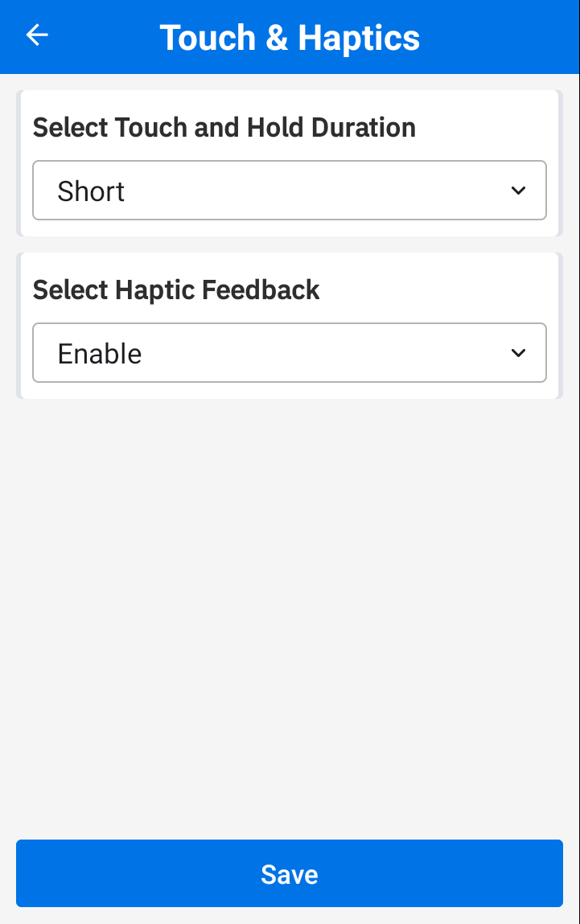Save the touch and haptics settings
580x924 pixels.
[290, 873]
